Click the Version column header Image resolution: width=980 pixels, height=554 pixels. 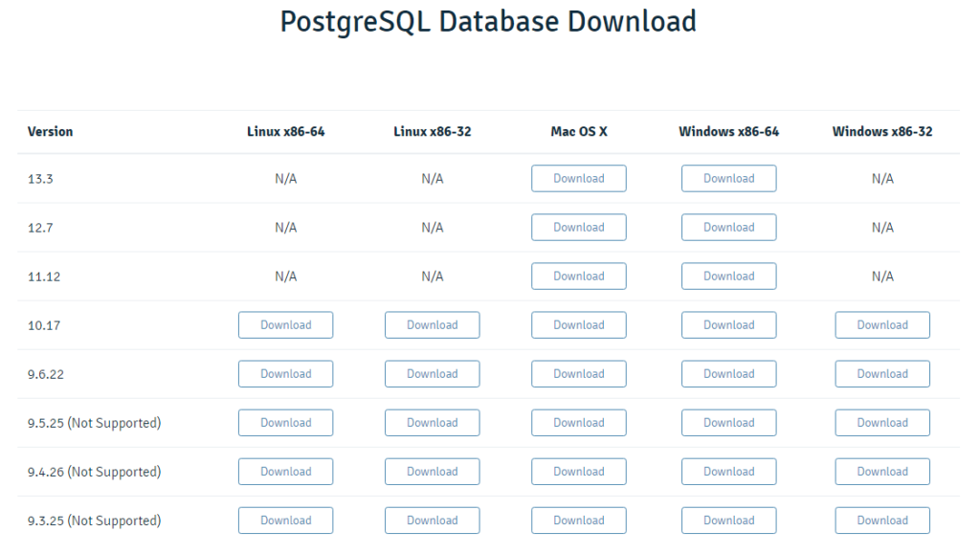coord(50,132)
